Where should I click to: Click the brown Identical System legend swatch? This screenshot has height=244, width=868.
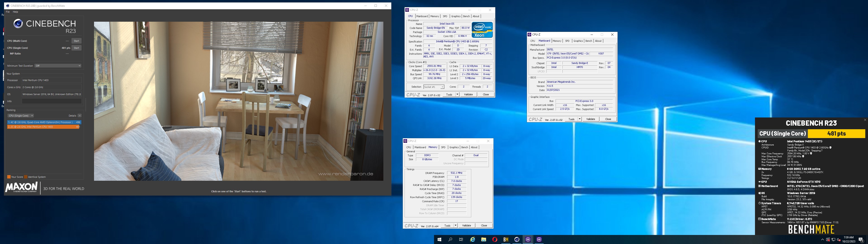tap(26, 177)
